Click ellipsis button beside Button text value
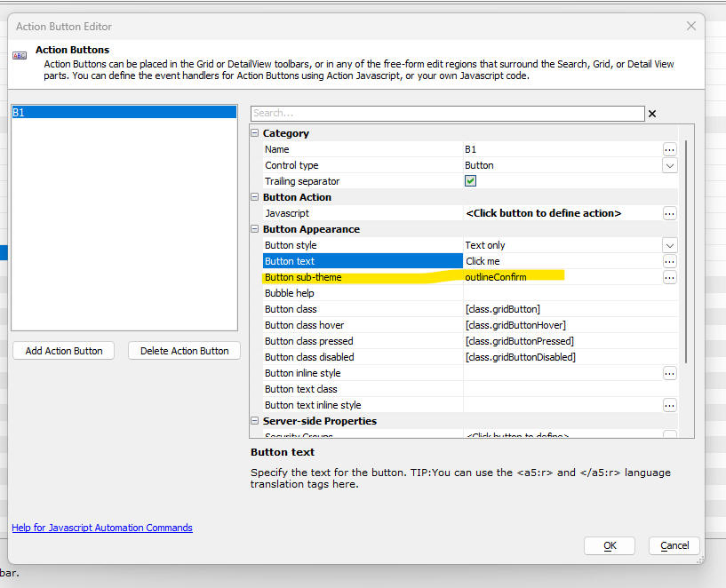Screen dimensions: 726x588 [x=669, y=261]
